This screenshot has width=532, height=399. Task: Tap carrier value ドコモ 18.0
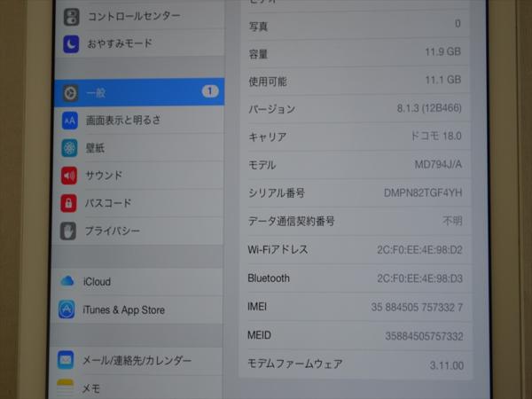(x=436, y=136)
